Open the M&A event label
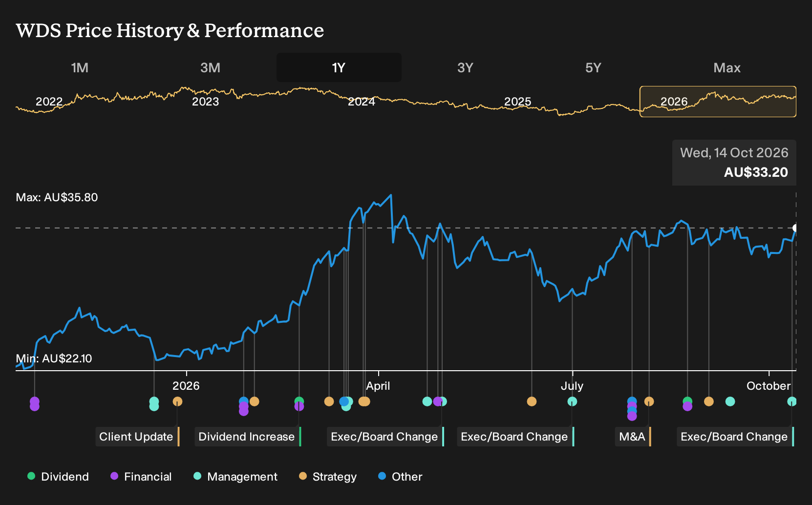 click(633, 437)
